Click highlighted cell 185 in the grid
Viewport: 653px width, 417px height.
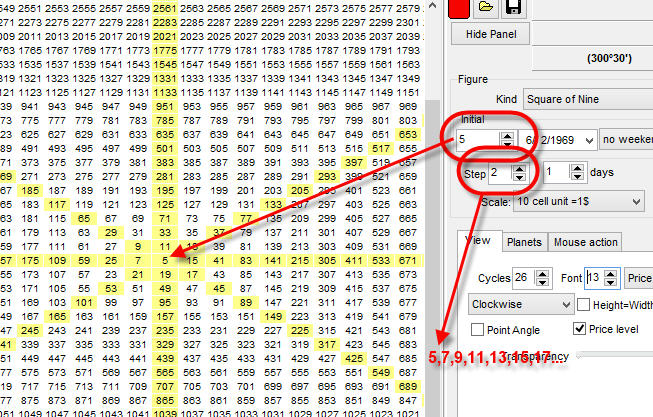(x=30, y=191)
